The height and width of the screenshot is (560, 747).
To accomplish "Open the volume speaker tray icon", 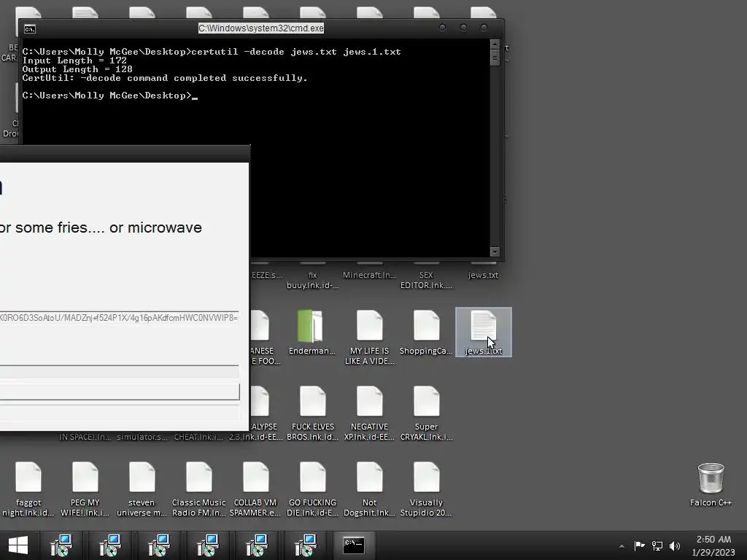I will (675, 545).
